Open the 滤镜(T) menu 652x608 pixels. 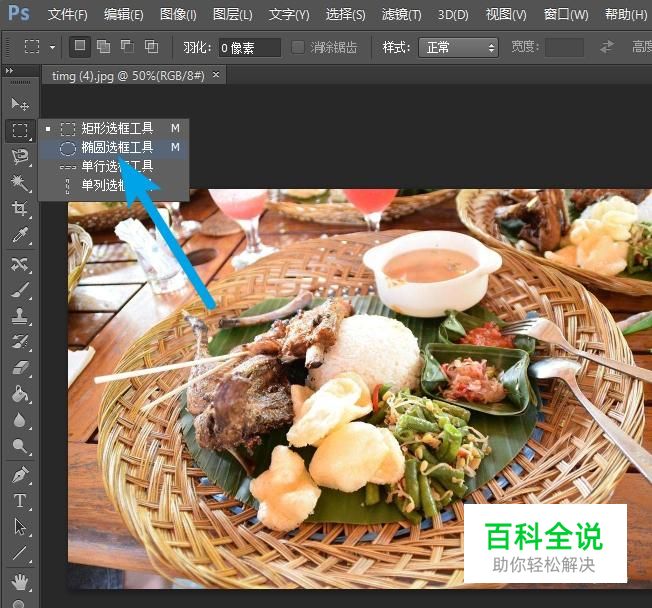(x=401, y=15)
